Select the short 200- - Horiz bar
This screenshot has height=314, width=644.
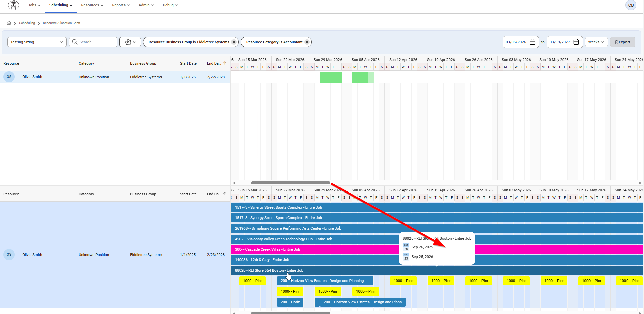point(290,302)
